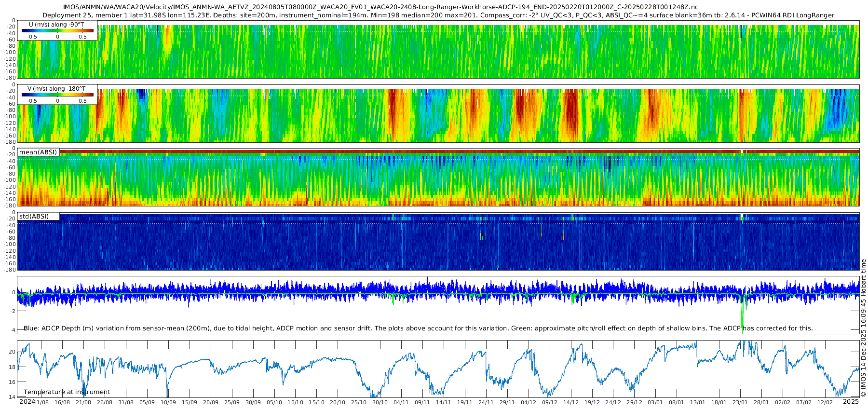Select the 2025 year label on time axis
Viewport: 868px width, 410px height.
click(851, 402)
